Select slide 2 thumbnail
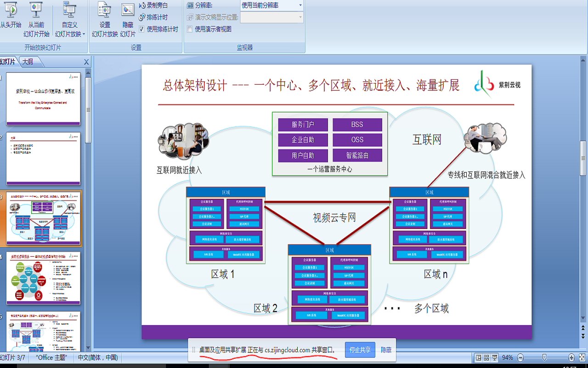Screen dimensions: 588x368 (x=43, y=159)
